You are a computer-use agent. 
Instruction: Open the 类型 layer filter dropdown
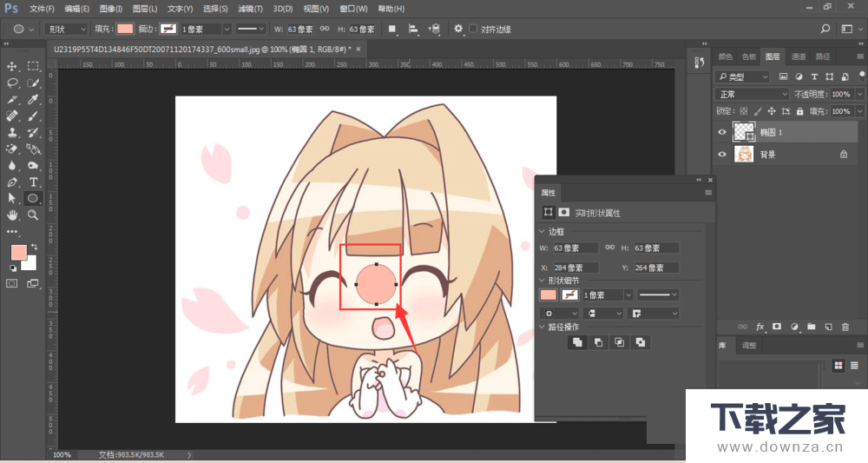742,76
